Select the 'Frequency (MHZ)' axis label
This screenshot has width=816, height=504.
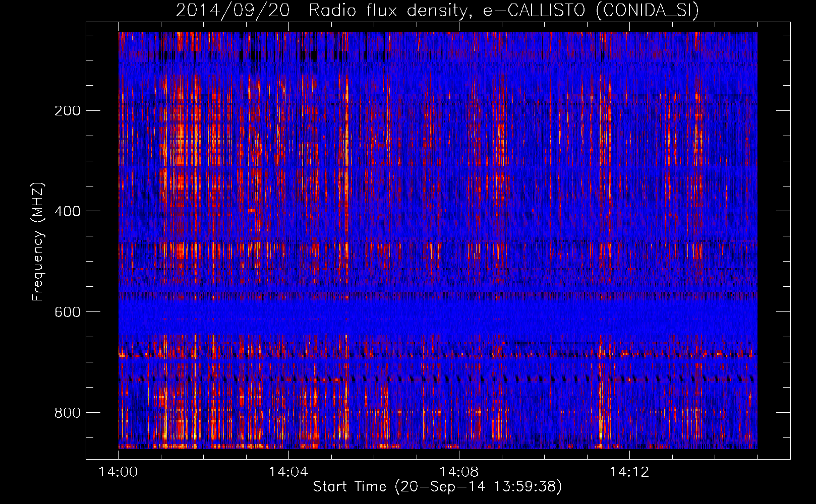[x=37, y=242]
